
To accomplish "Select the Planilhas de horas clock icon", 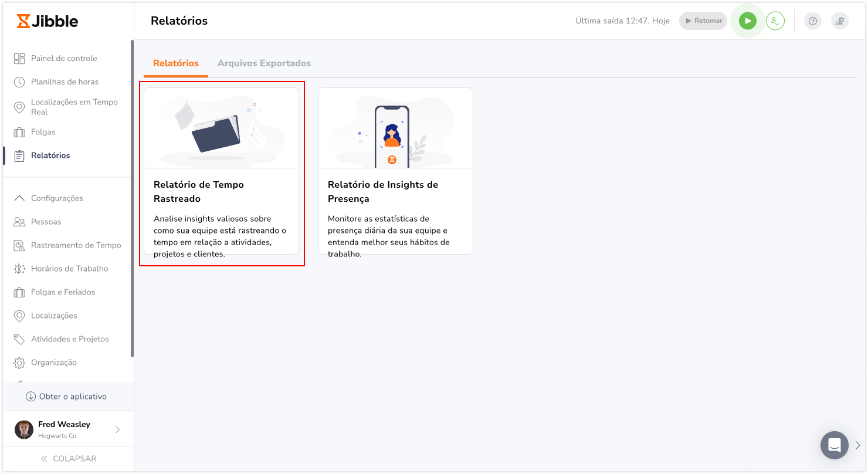I will tap(18, 82).
